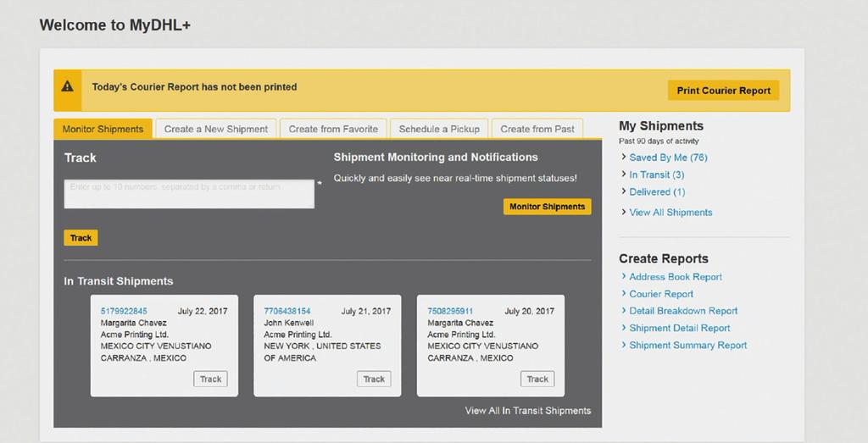Image resolution: width=868 pixels, height=443 pixels.
Task: Open the Courier Report link under Create Reports
Action: click(x=661, y=294)
